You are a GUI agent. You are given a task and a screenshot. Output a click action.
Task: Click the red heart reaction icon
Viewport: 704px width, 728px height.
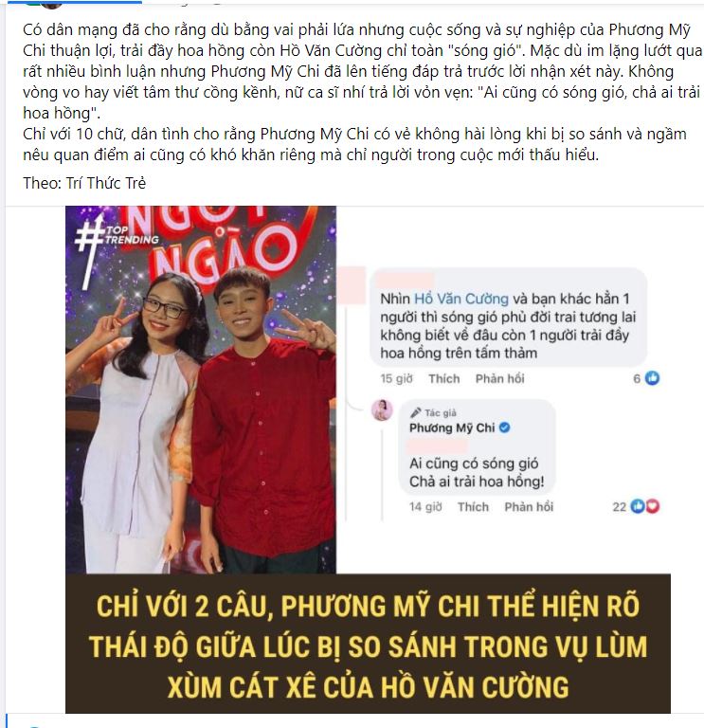pyautogui.click(x=652, y=506)
